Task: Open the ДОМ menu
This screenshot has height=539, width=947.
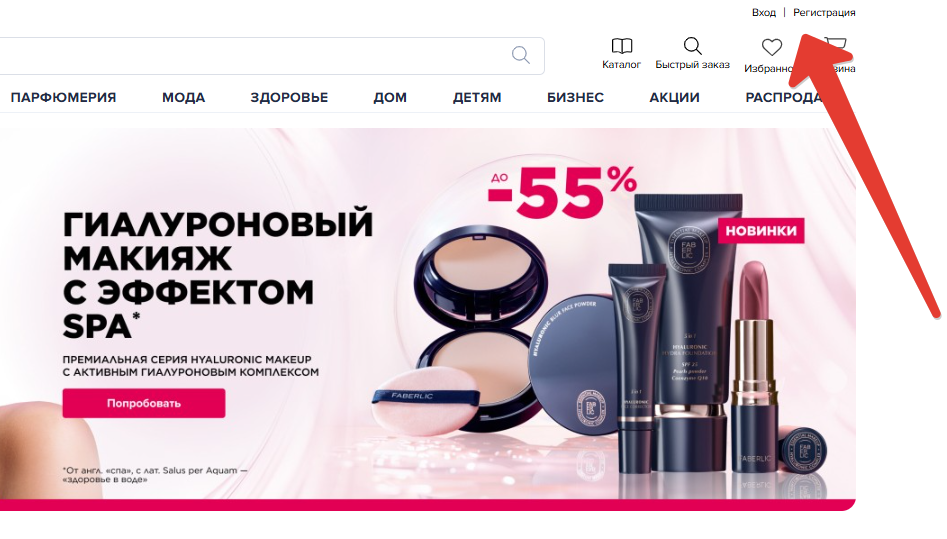Action: pos(390,97)
